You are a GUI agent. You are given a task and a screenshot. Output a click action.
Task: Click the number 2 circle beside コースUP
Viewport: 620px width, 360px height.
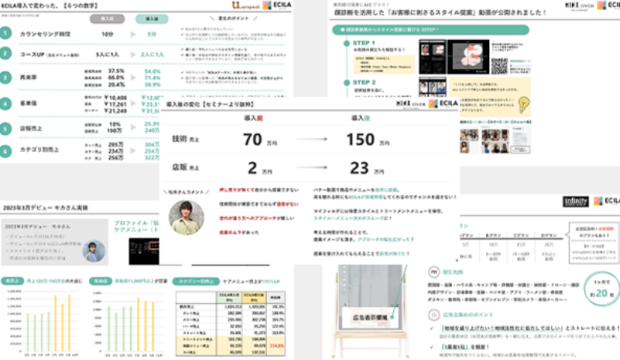coord(6,53)
